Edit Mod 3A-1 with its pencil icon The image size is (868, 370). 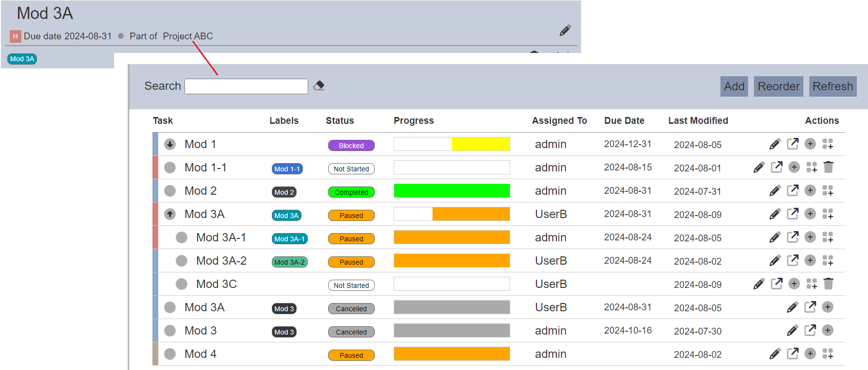click(775, 237)
